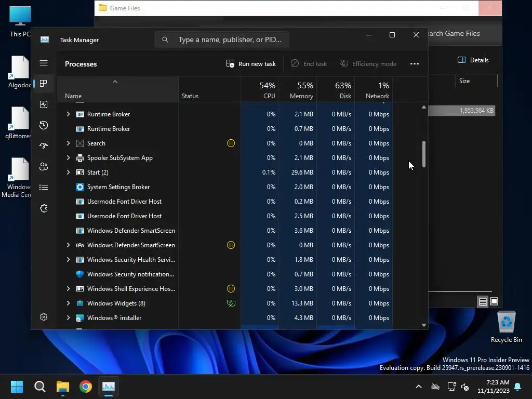Viewport: 532px width, 399px height.
Task: Expand Windows Shell Experience Host row
Action: [68, 289]
